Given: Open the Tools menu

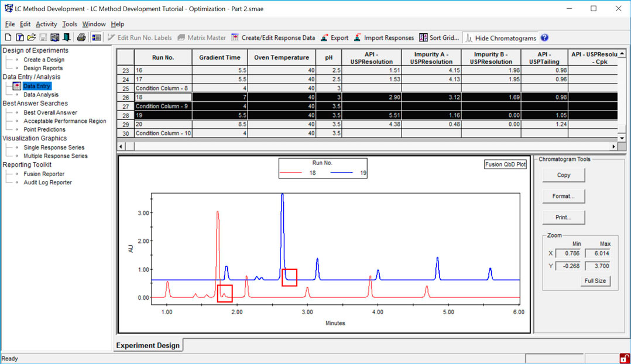Looking at the screenshot, I should pyautogui.click(x=70, y=24).
